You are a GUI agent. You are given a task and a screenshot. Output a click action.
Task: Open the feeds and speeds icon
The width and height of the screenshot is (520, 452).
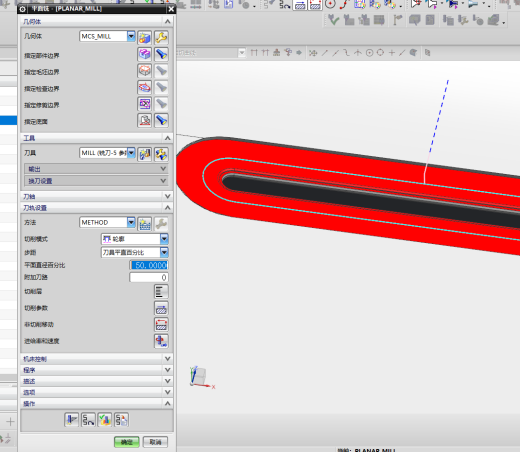[161, 341]
